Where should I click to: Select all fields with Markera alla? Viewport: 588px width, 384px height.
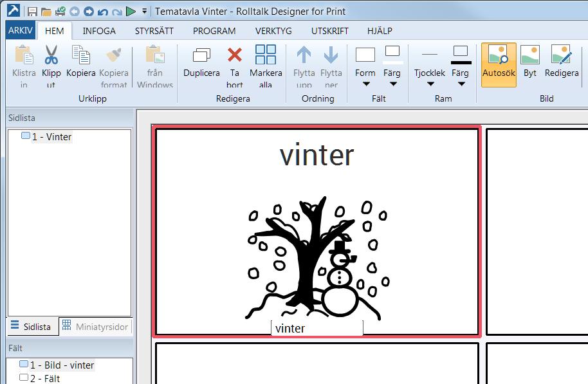tap(266, 66)
